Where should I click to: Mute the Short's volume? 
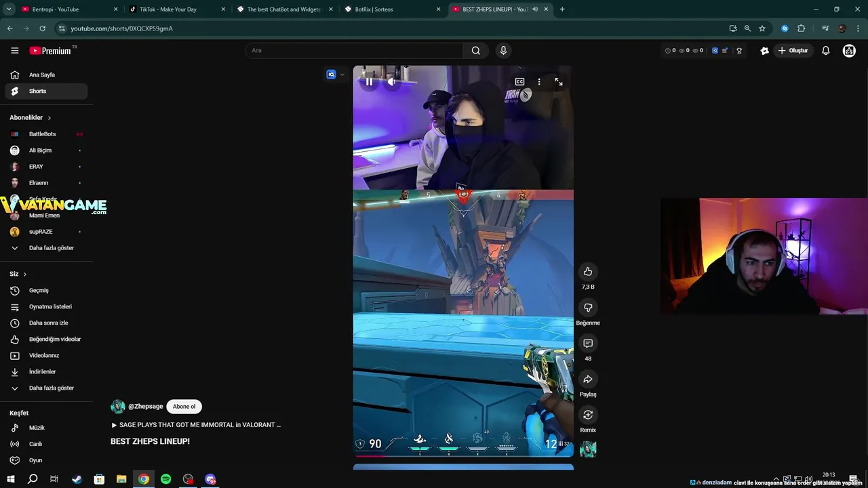(391, 82)
